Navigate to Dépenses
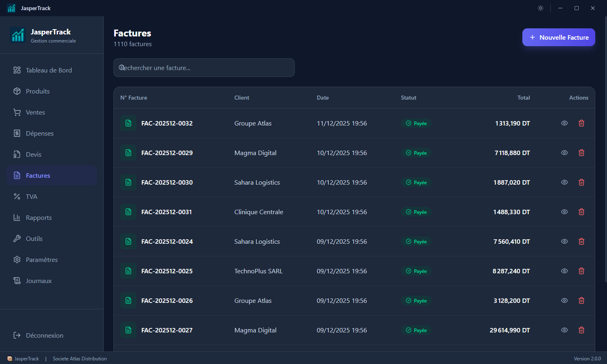This screenshot has height=364, width=607. coord(51,133)
